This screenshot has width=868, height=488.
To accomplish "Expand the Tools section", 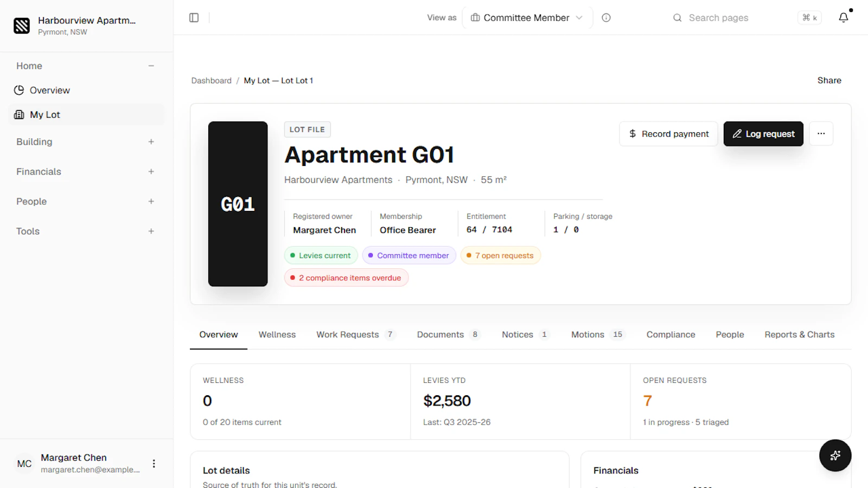I will click(151, 231).
